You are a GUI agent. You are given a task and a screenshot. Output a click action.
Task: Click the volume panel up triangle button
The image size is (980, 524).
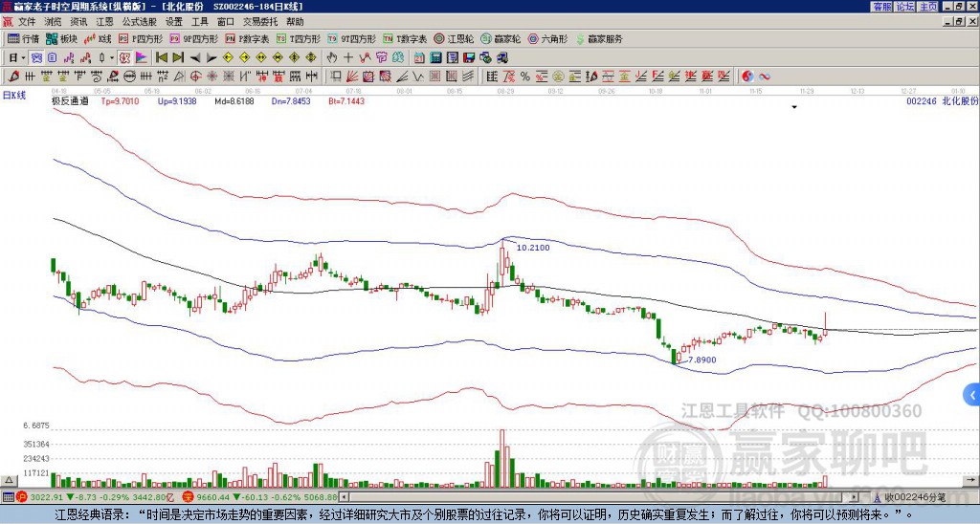coord(9,481)
